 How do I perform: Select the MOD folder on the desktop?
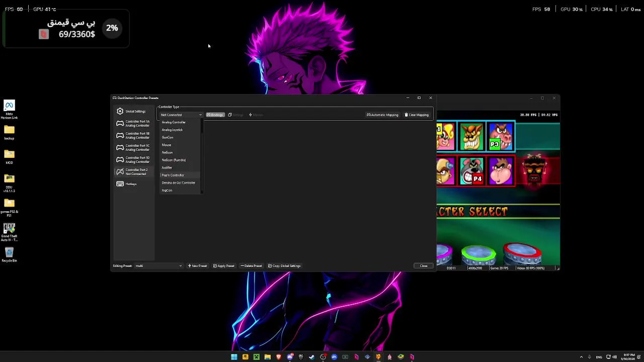[9, 157]
